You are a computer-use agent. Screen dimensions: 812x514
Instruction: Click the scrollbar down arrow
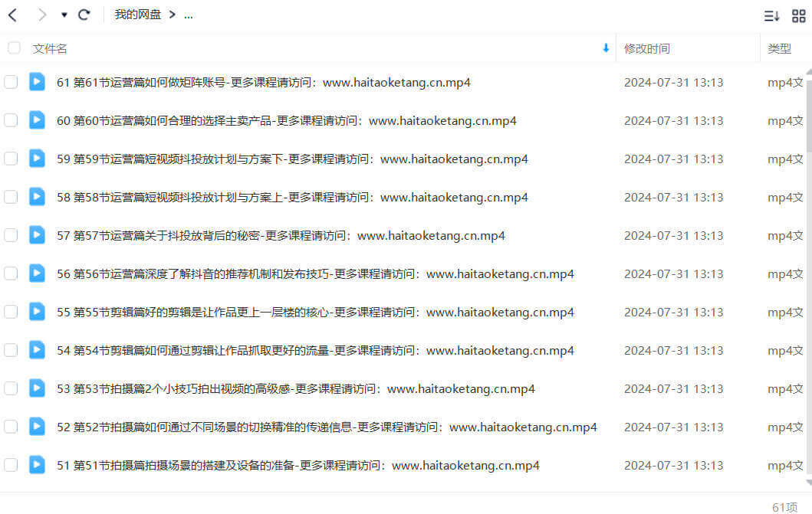(x=809, y=483)
